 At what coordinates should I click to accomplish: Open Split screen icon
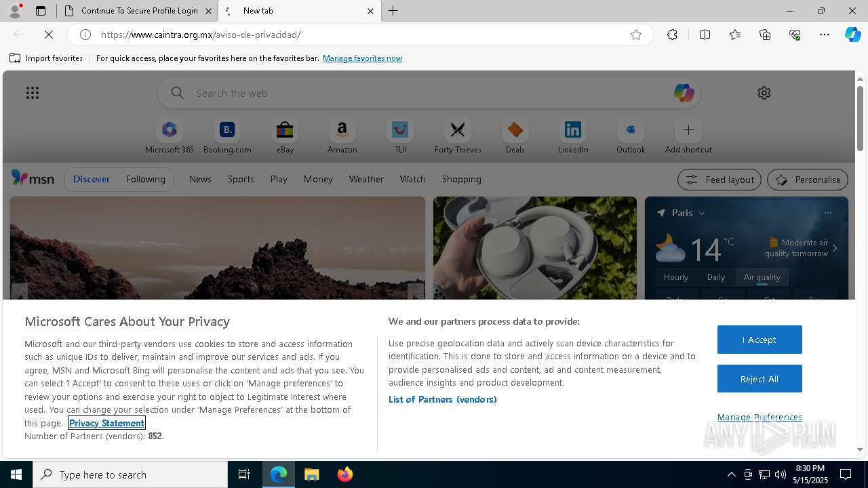click(705, 35)
